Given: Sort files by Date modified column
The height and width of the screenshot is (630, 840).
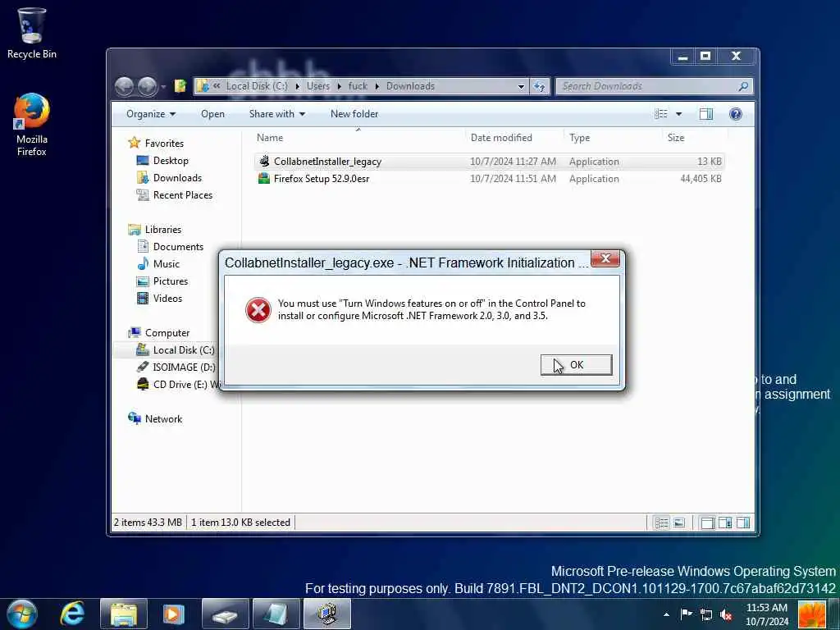Looking at the screenshot, I should coord(501,138).
